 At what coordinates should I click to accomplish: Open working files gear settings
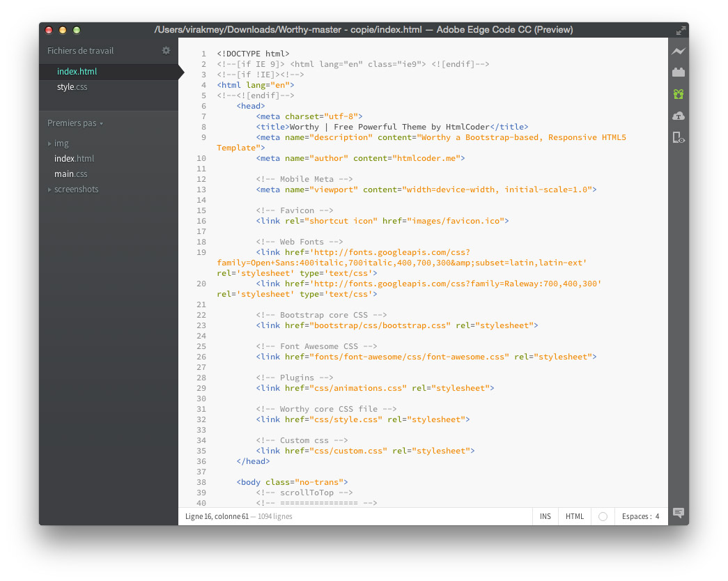[x=166, y=51]
